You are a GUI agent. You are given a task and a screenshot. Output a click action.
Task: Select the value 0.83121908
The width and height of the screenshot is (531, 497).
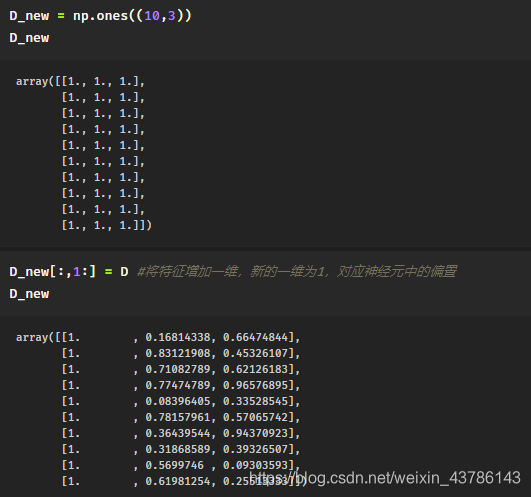point(178,353)
